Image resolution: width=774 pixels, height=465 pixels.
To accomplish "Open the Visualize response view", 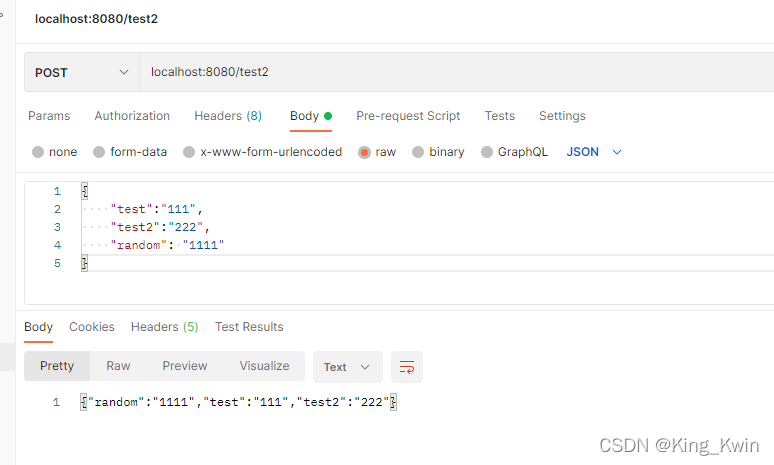I will coord(265,366).
